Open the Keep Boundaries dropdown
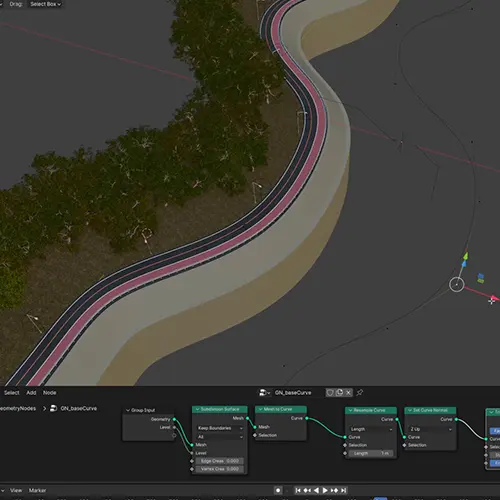 (220, 428)
